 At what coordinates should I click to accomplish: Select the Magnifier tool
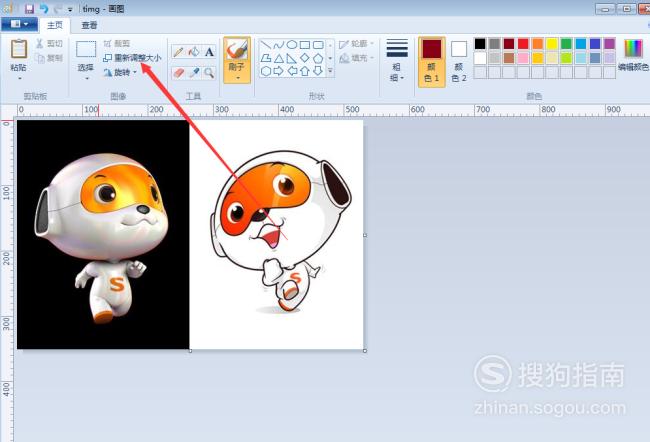pyautogui.click(x=209, y=73)
